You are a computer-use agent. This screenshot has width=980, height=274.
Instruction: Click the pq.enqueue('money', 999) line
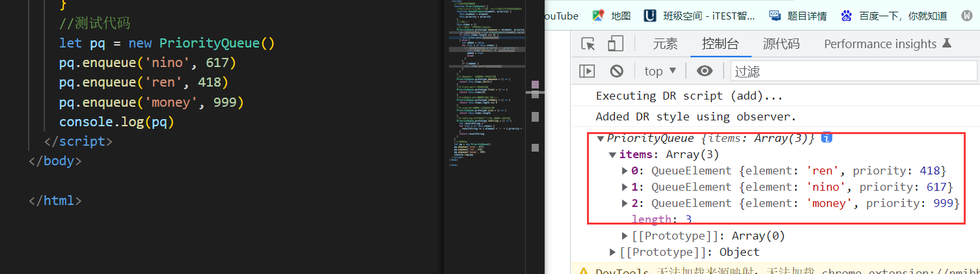pos(152,102)
